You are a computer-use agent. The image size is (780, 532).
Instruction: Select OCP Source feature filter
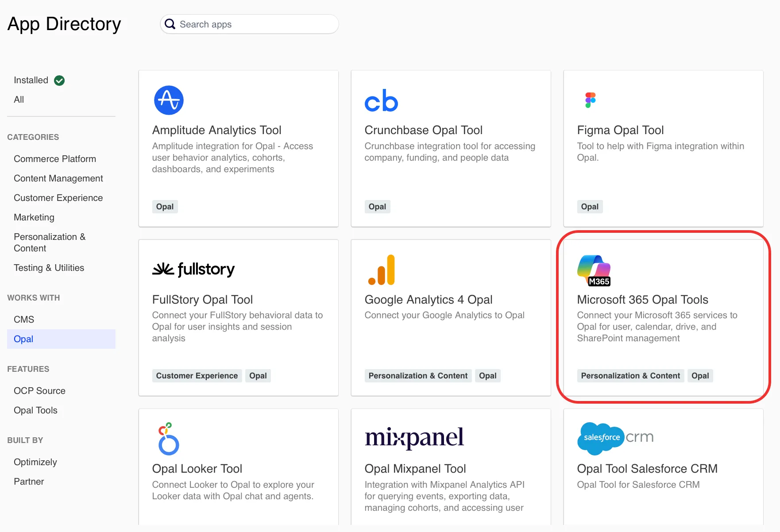pyautogui.click(x=40, y=391)
